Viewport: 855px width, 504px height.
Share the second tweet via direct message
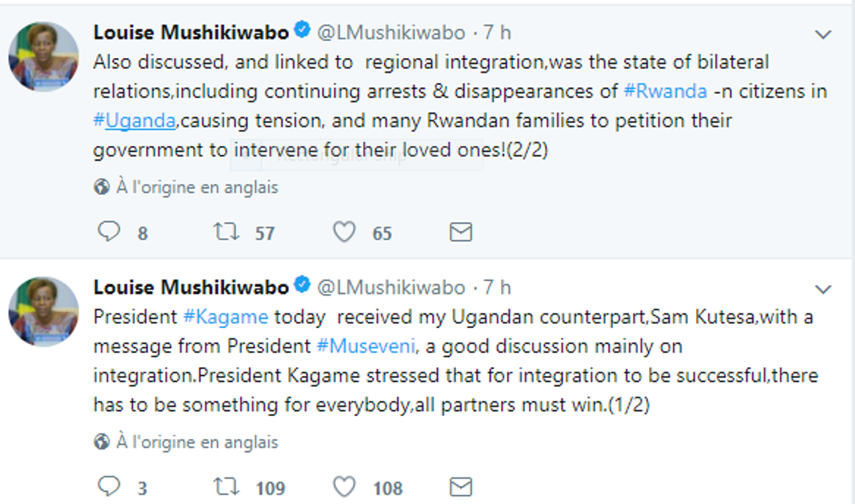pos(461,487)
